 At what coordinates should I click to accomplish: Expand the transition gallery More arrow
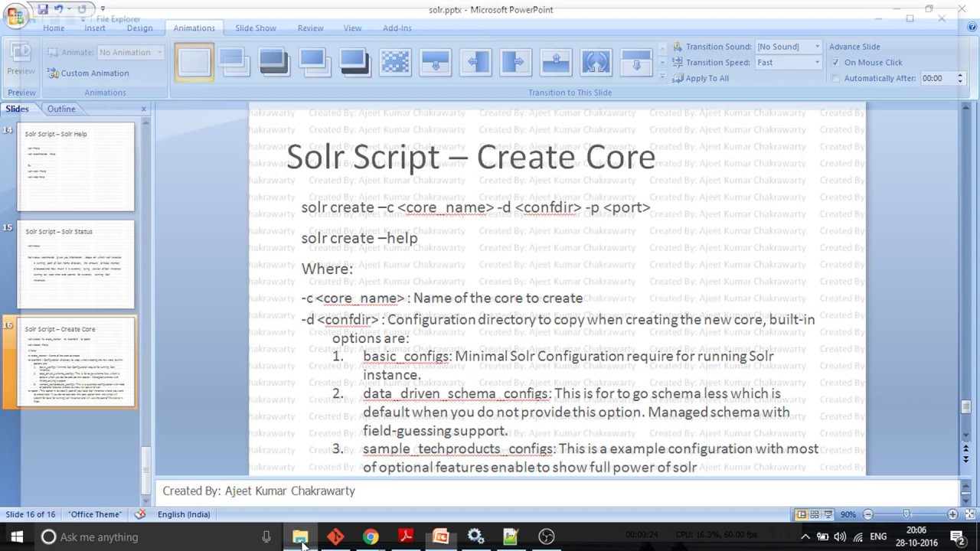[x=662, y=76]
